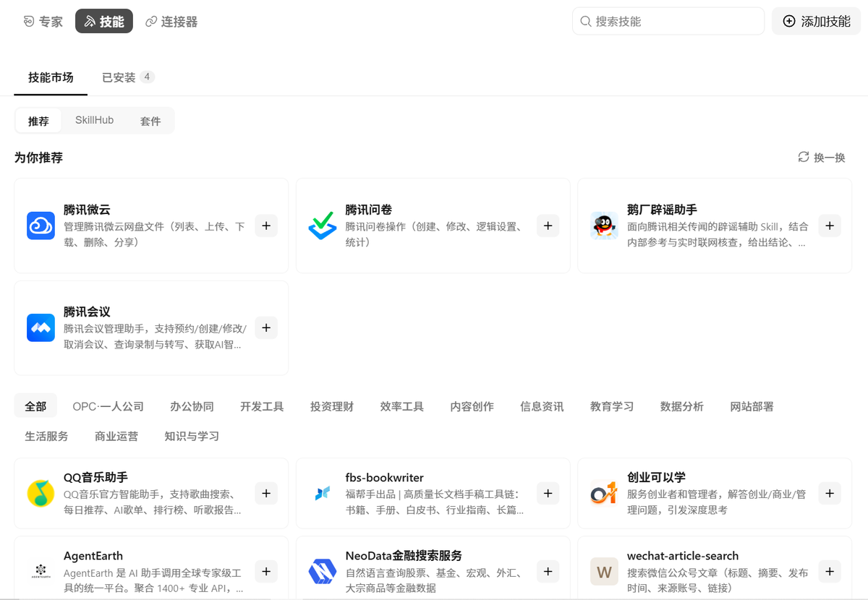Viewport: 868px width, 600px height.
Task: Filter by the 开发工具 category
Action: click(x=262, y=406)
